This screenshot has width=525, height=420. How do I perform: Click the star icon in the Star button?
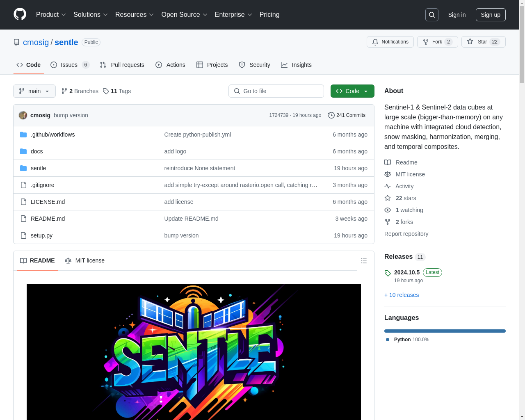[x=470, y=41]
